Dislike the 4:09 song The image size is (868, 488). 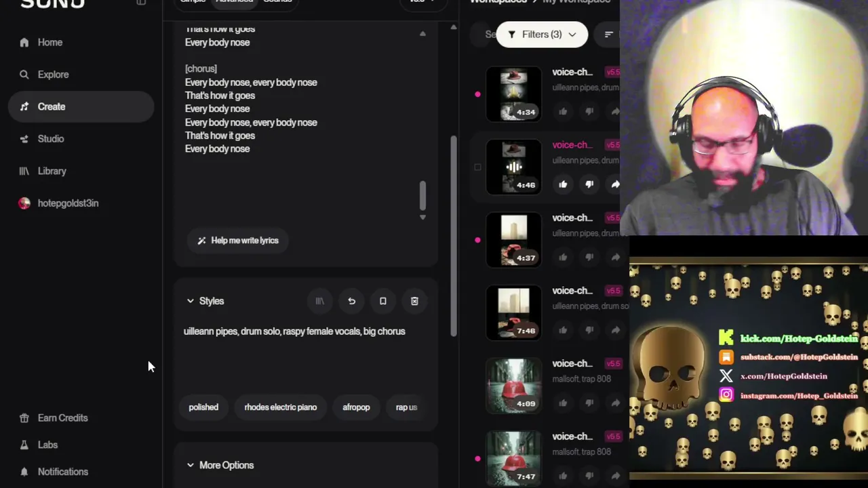coord(589,403)
